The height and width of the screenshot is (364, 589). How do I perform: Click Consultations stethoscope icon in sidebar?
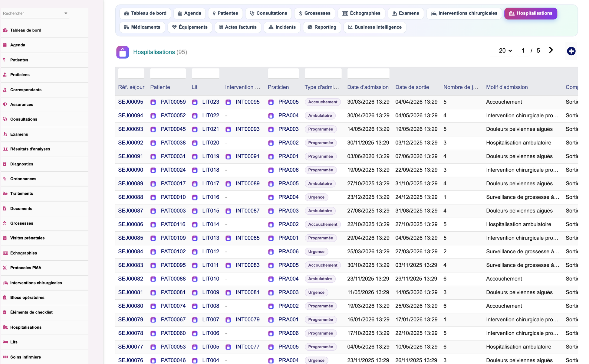click(x=5, y=119)
